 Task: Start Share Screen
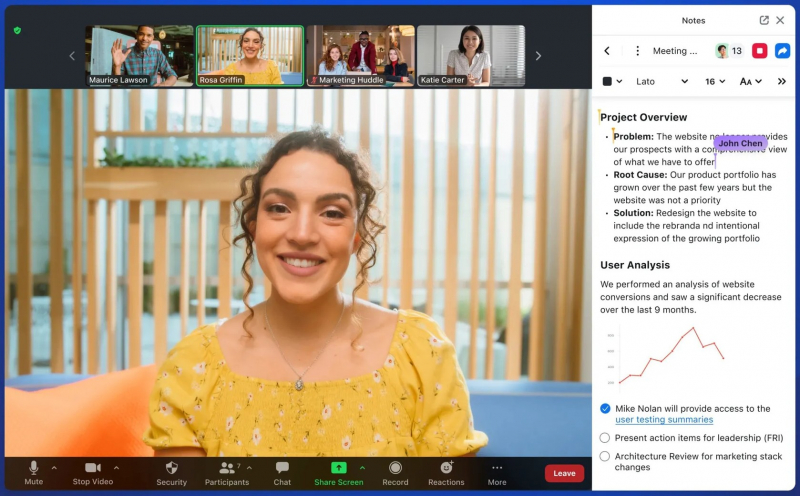[338, 471]
